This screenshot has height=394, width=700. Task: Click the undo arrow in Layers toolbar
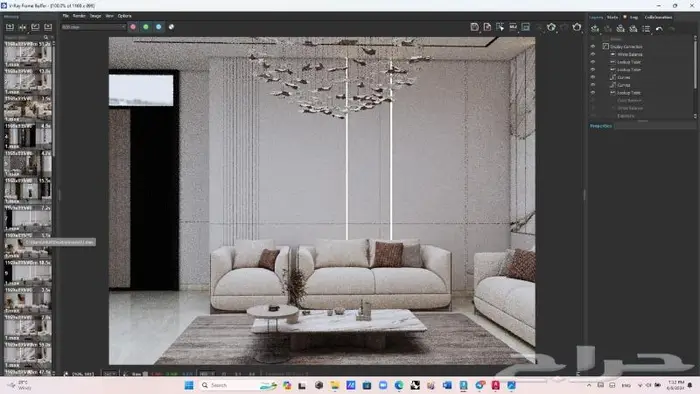point(659,29)
